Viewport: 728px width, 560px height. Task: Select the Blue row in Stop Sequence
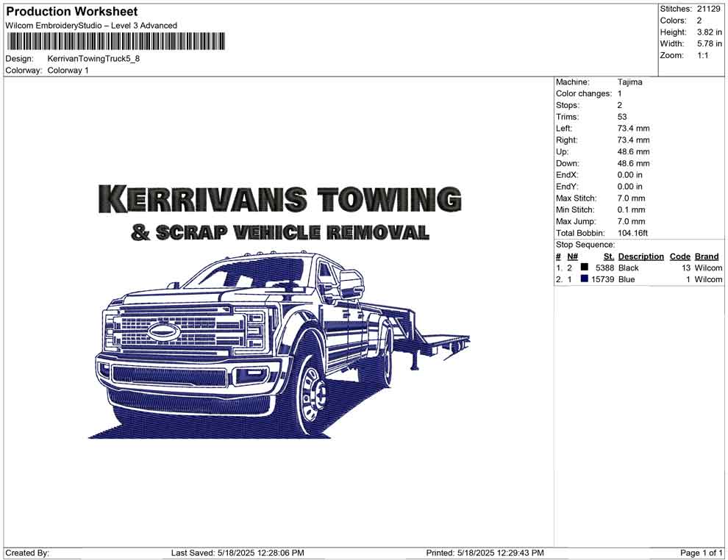tap(627, 279)
